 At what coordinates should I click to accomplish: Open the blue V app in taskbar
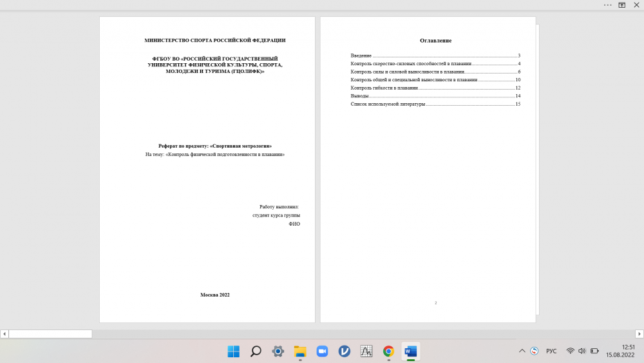344,351
